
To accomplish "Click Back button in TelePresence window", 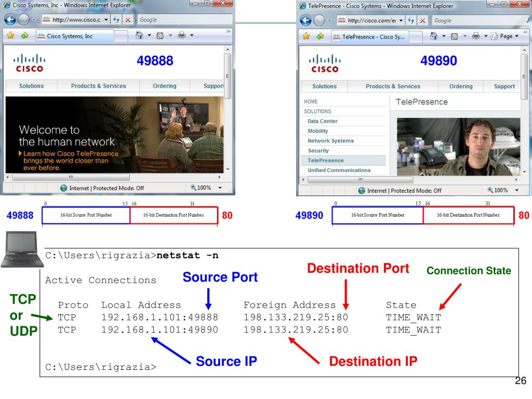I will coord(305,20).
